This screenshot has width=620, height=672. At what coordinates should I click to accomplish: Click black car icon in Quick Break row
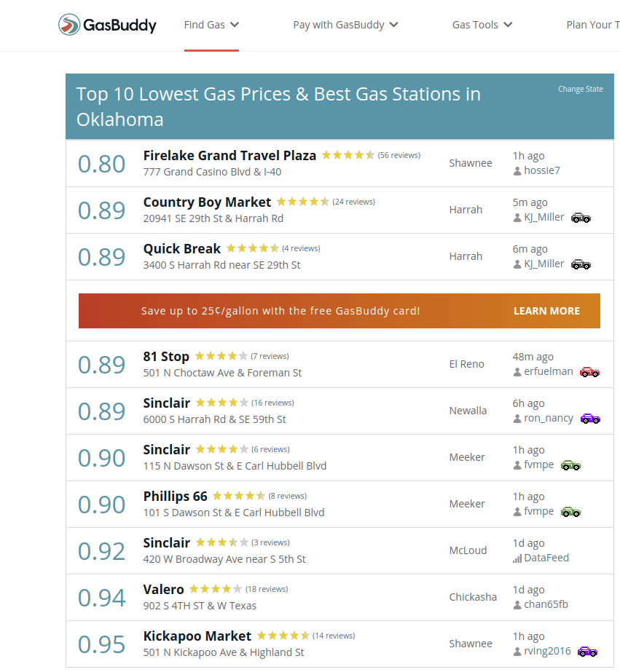(581, 264)
